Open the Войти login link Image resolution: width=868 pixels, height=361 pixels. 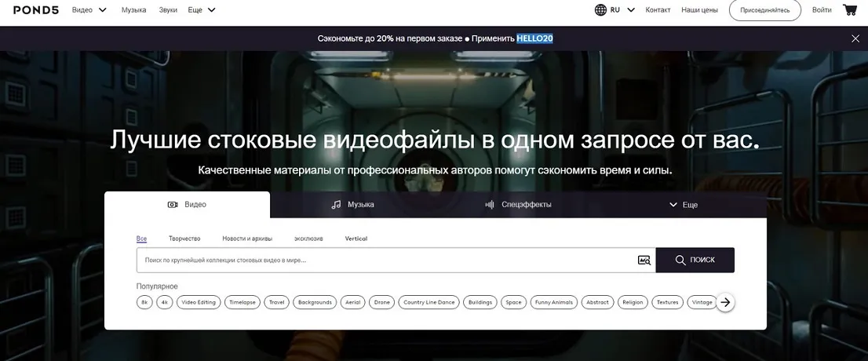click(x=822, y=10)
